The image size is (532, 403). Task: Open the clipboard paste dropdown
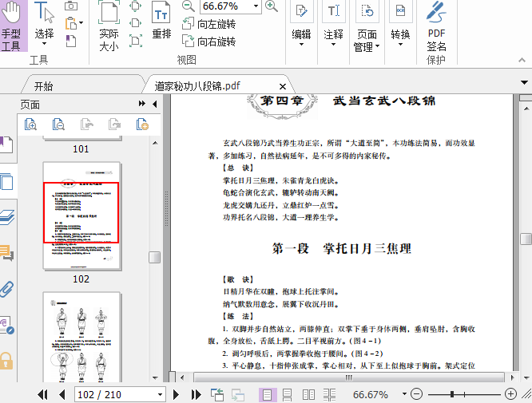point(81,23)
